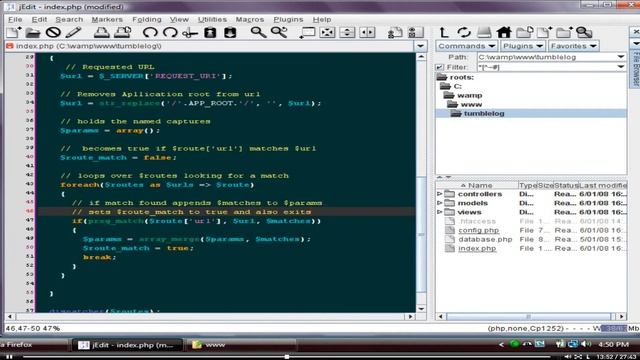Cut selection with the scissors icon
This screenshot has width=640, height=360.
[190, 33]
